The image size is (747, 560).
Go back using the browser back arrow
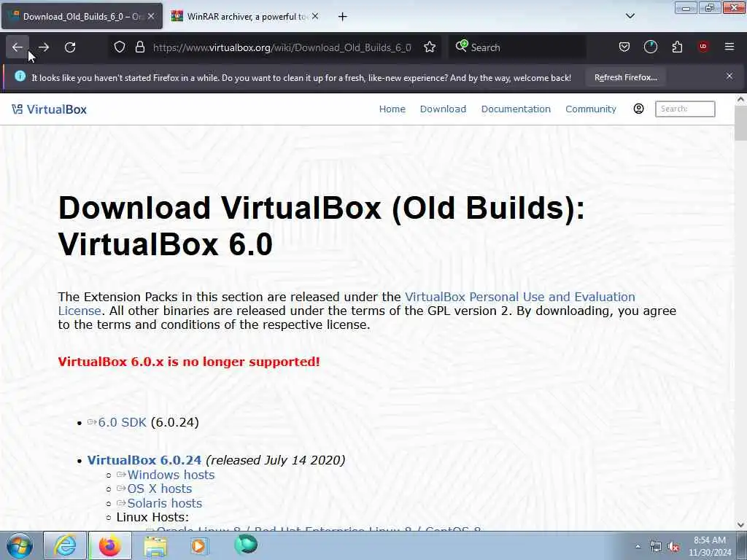(x=18, y=47)
